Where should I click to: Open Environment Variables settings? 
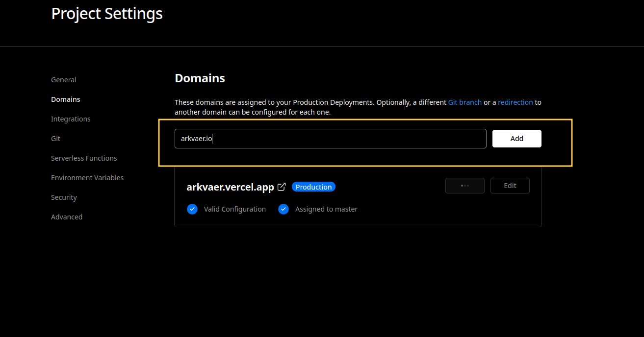point(87,178)
